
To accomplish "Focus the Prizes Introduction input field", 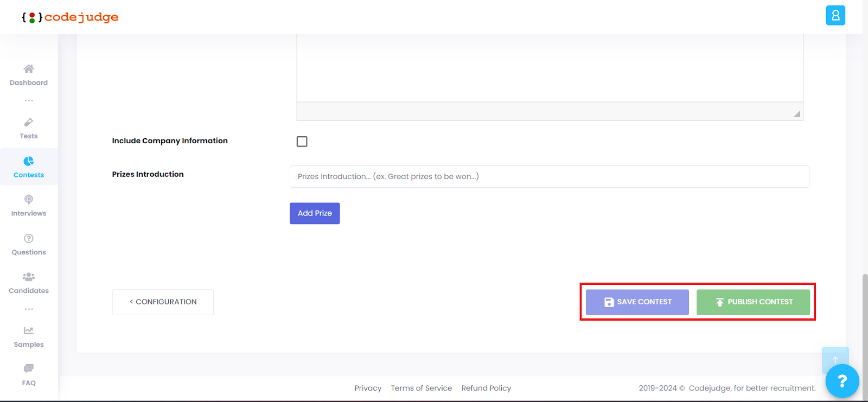I will (550, 177).
